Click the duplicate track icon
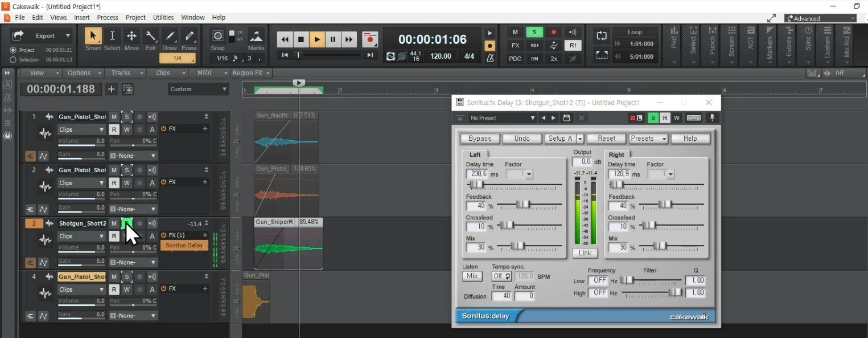 pos(128,89)
